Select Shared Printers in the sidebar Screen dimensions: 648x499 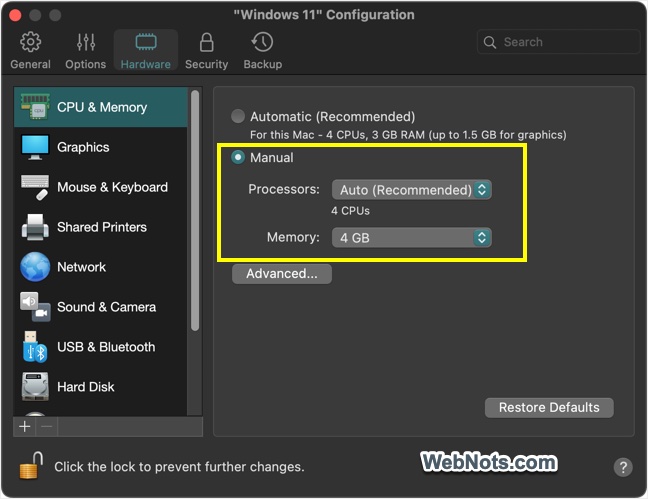pyautogui.click(x=100, y=227)
